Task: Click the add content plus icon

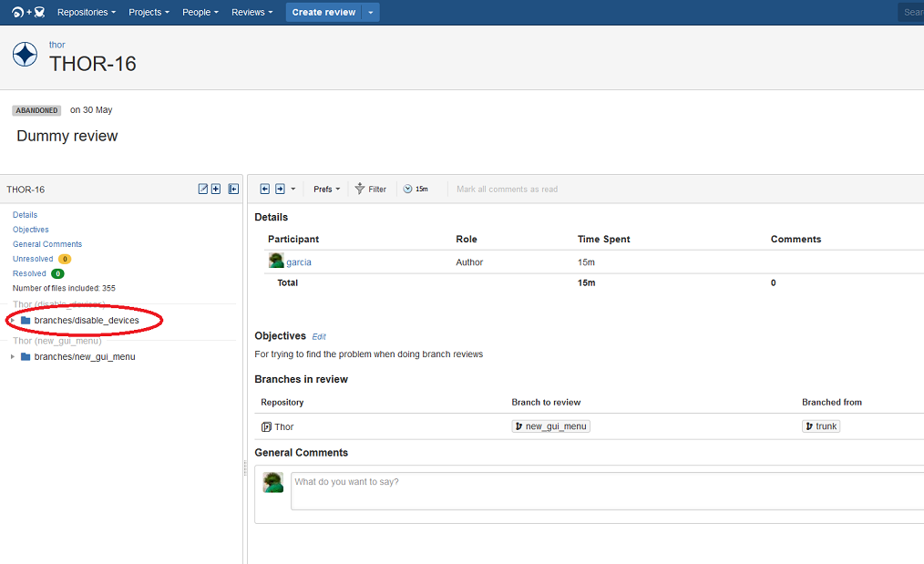Action: (x=216, y=190)
